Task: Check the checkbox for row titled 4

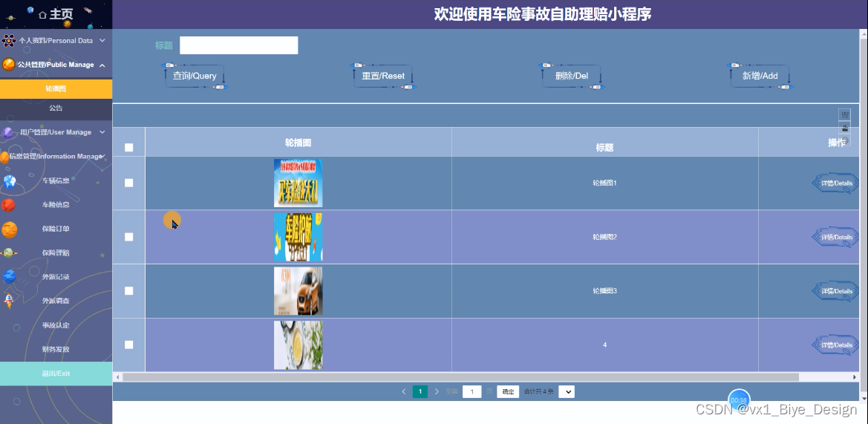Action: click(x=129, y=345)
